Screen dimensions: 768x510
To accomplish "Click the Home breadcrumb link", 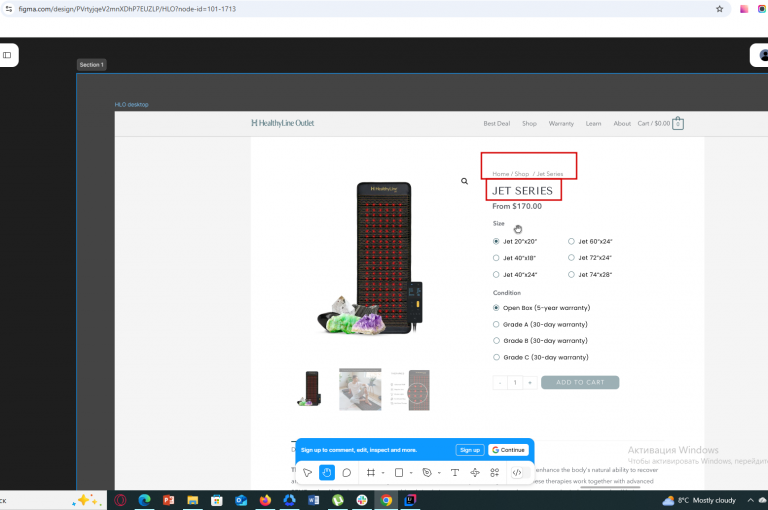I will [x=501, y=174].
